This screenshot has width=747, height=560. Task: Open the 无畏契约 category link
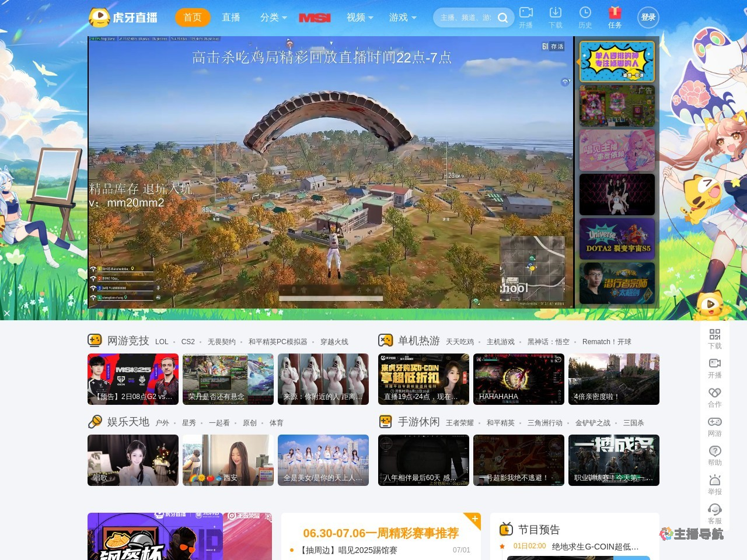222,342
